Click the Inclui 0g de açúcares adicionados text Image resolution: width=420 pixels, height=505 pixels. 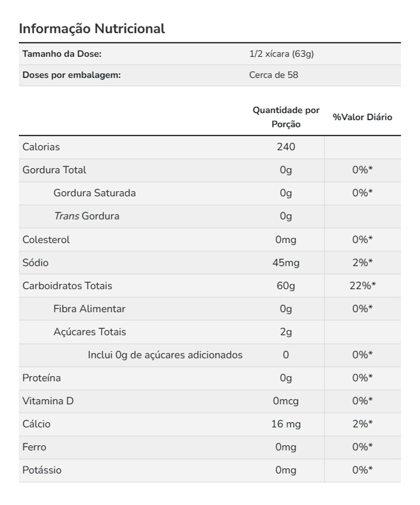coord(165,355)
